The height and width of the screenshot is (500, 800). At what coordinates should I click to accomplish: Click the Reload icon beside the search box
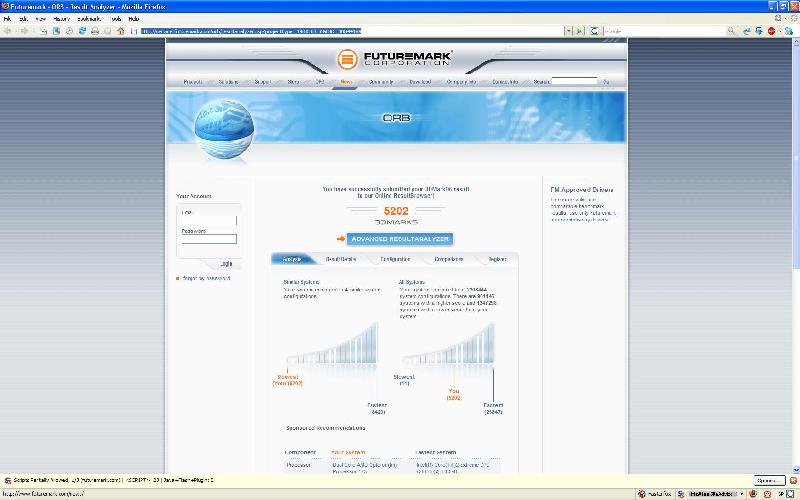594,31
